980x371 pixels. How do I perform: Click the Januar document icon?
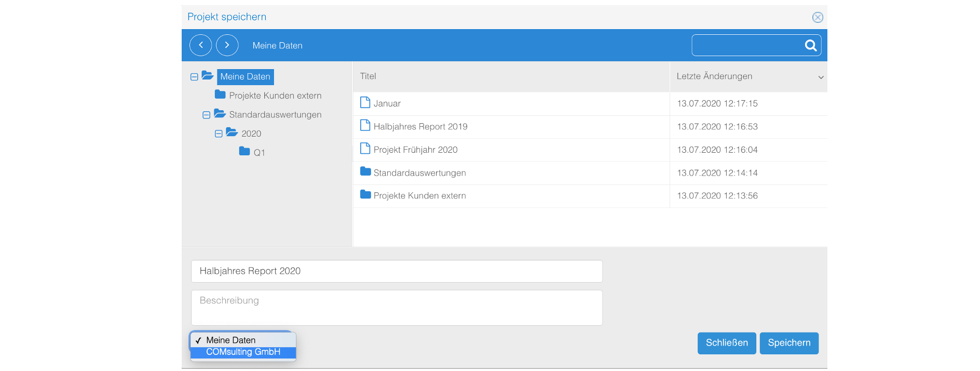click(x=365, y=102)
